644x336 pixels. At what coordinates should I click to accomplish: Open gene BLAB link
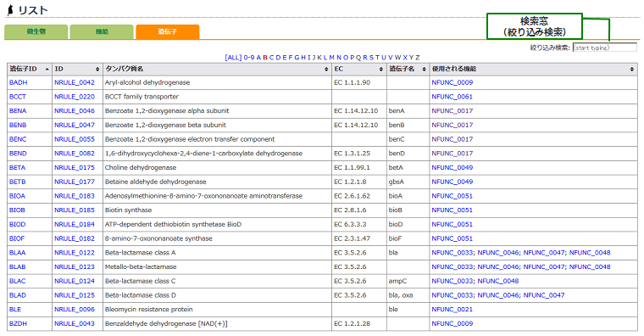pyautogui.click(x=17, y=267)
